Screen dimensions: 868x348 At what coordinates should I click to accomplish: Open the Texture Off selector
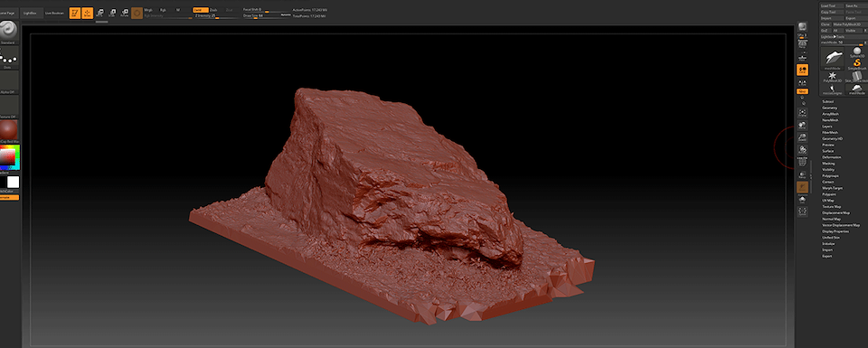[x=8, y=107]
